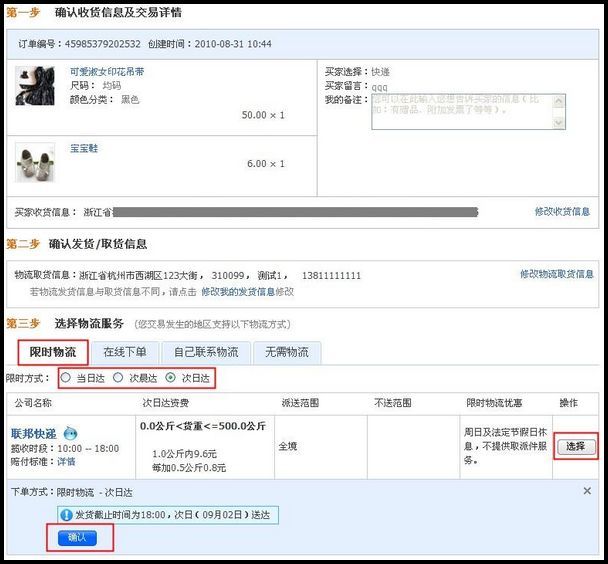608x564 pixels.
Task: Click the 次日达资费 column header
Action: 166,403
